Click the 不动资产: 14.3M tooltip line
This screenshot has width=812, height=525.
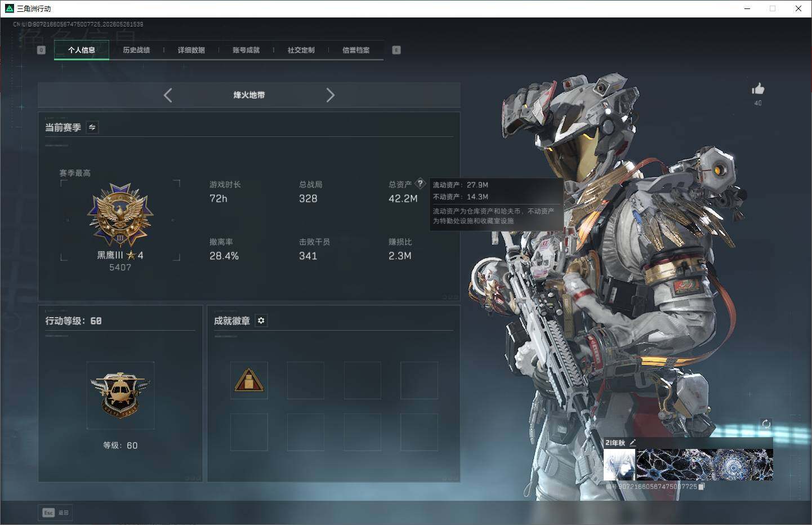point(461,197)
